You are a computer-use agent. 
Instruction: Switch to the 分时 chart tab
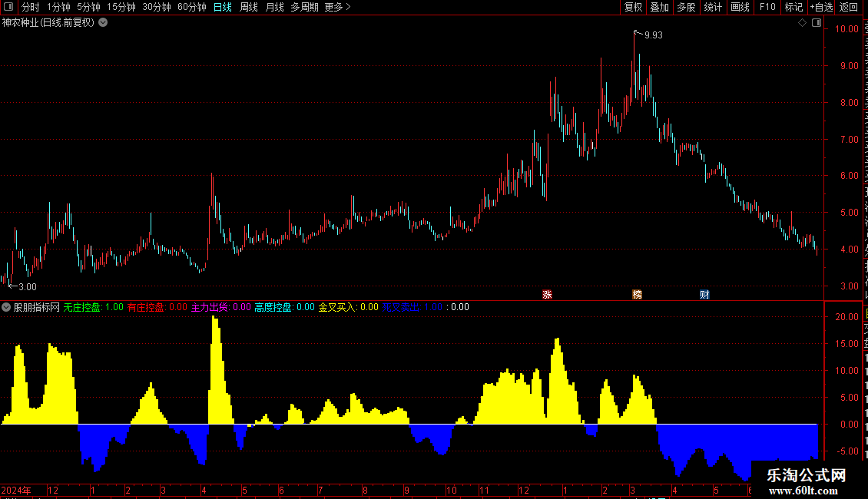(x=31, y=7)
